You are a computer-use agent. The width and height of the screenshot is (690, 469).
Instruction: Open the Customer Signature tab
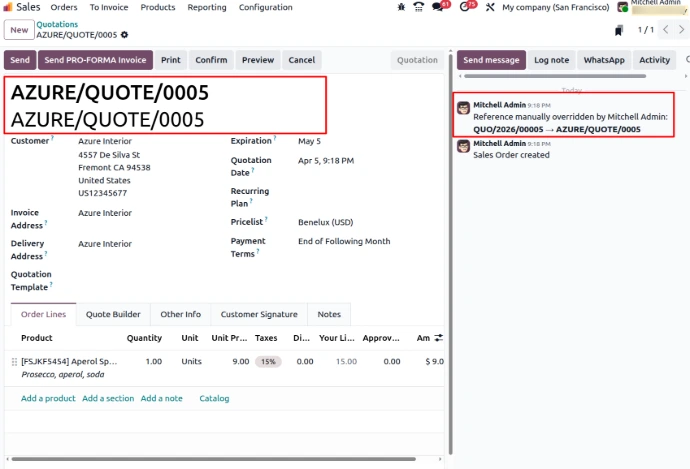pos(259,314)
